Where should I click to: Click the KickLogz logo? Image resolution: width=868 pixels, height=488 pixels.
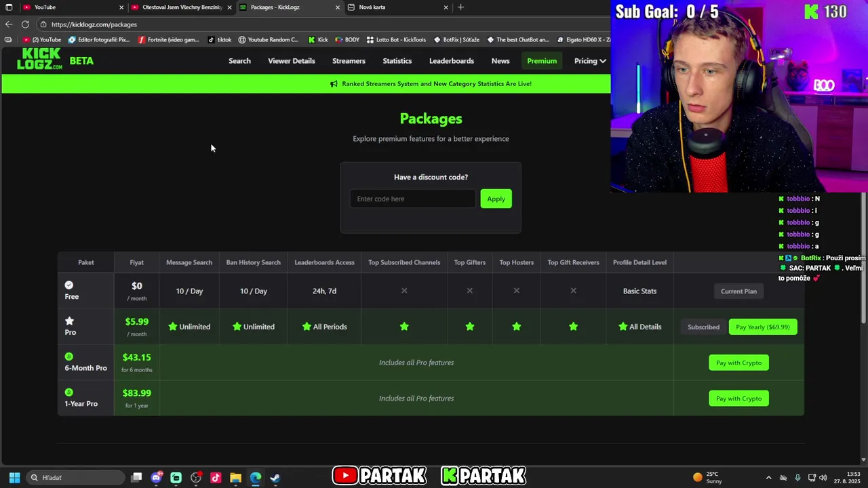39,60
